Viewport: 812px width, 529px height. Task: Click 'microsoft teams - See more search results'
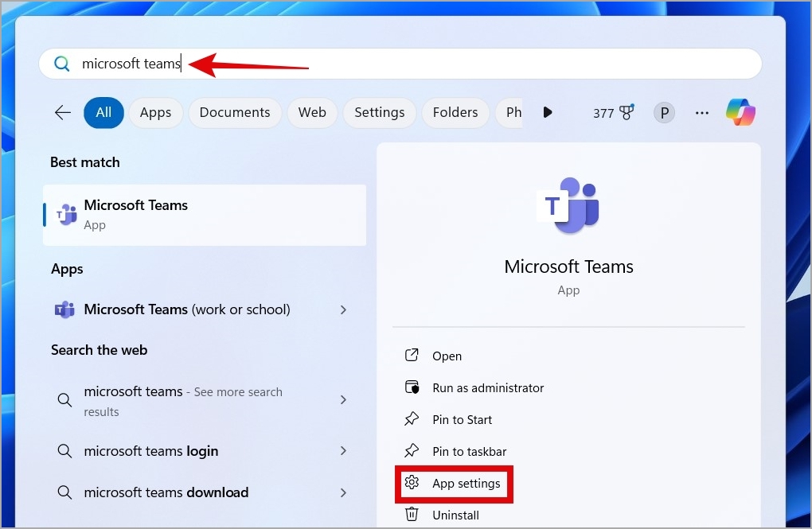click(x=183, y=401)
